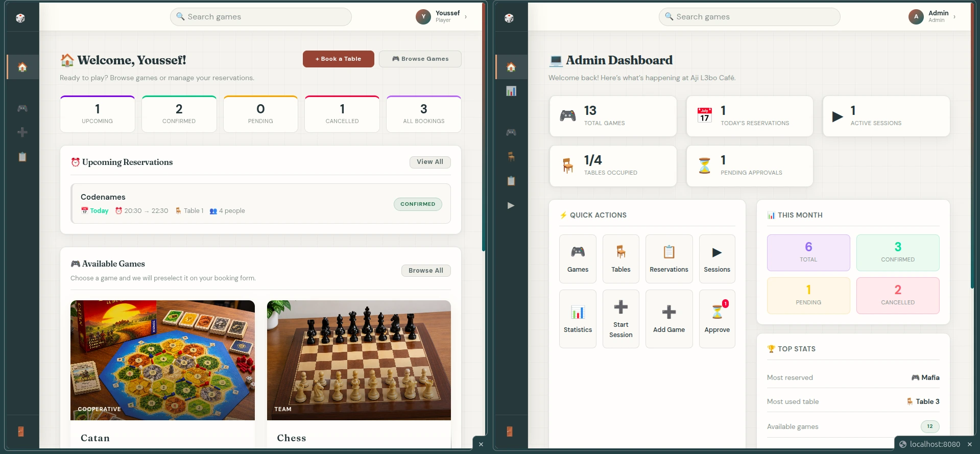This screenshot has height=454, width=980.
Task: Click Browse All in Available Games
Action: [x=426, y=271]
